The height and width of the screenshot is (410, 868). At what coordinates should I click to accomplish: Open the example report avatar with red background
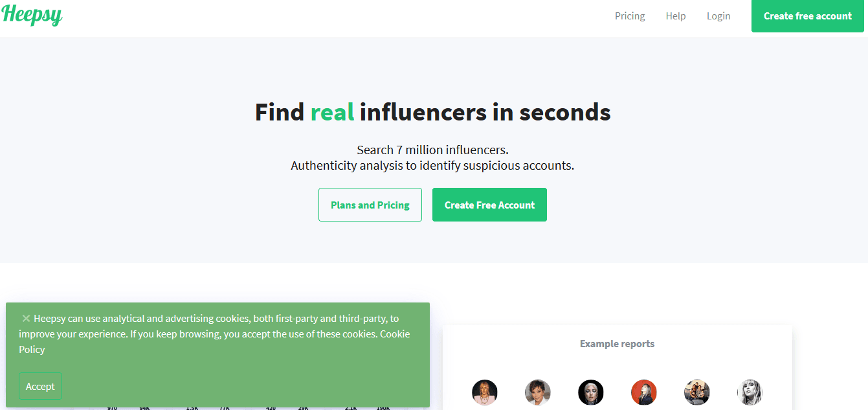point(644,393)
